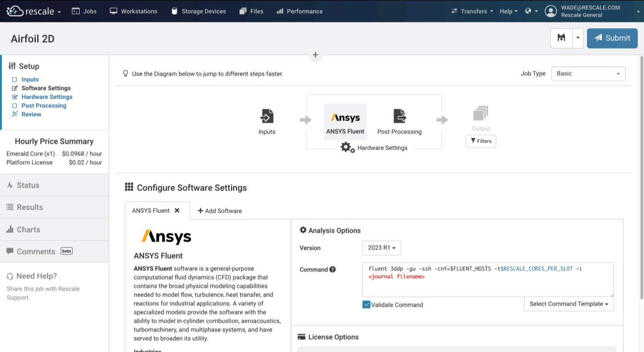Click the Inputs checkbox icon in sidebar

click(x=15, y=79)
